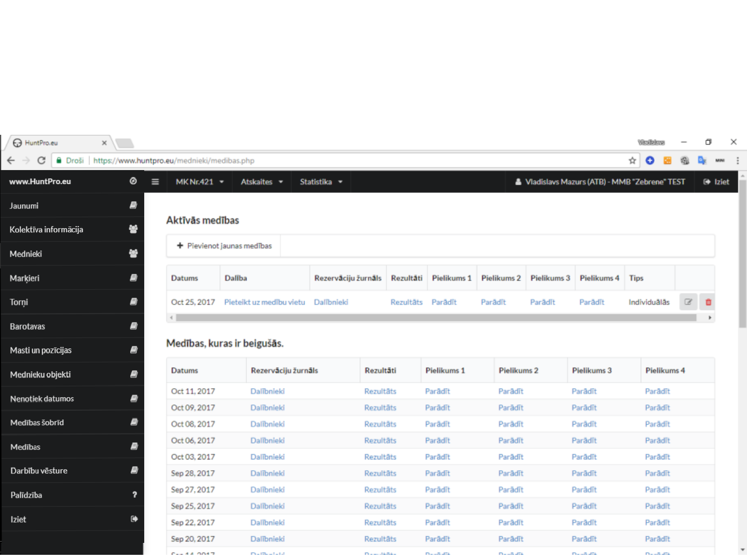Click dashboard icon beside www.HuntPro.eu
Screen dimensions: 747x560
pos(133,181)
